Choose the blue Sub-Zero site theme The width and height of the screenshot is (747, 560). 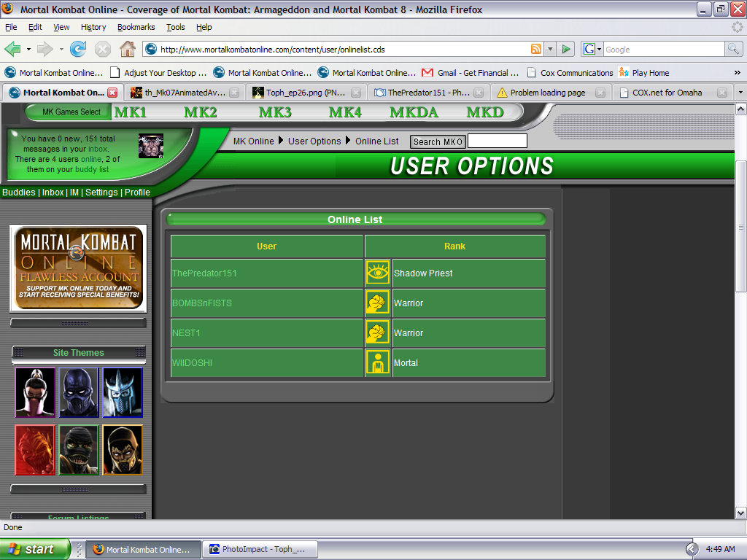point(123,392)
